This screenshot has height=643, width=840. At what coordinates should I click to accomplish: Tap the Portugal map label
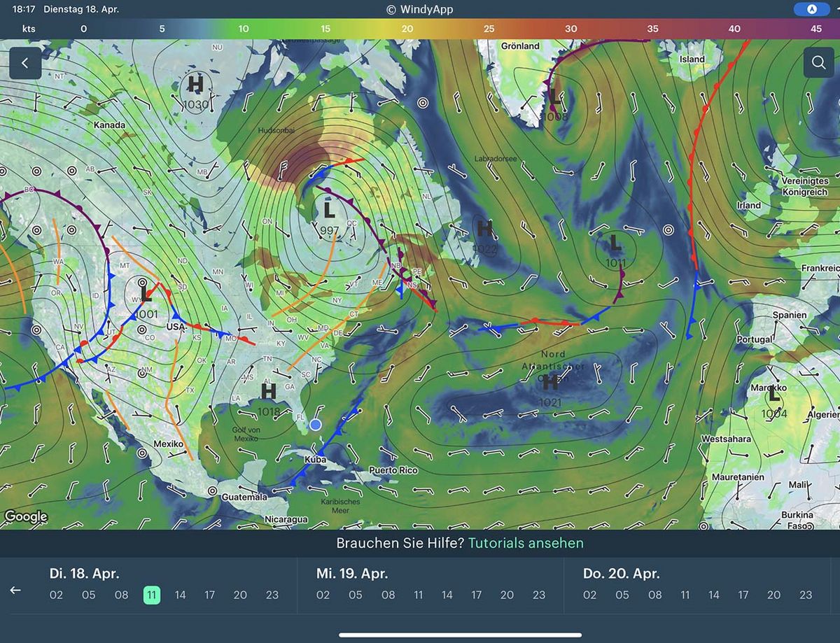[754, 339]
